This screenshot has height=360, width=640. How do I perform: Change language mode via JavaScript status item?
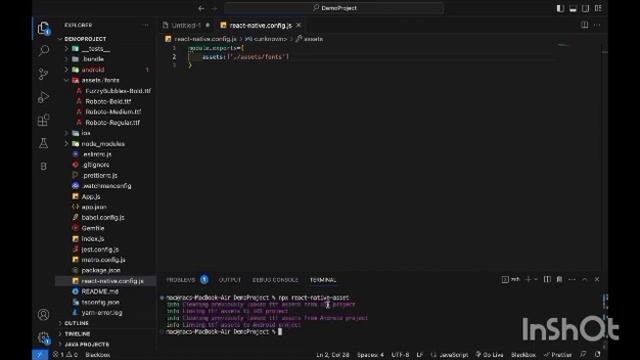click(x=453, y=355)
